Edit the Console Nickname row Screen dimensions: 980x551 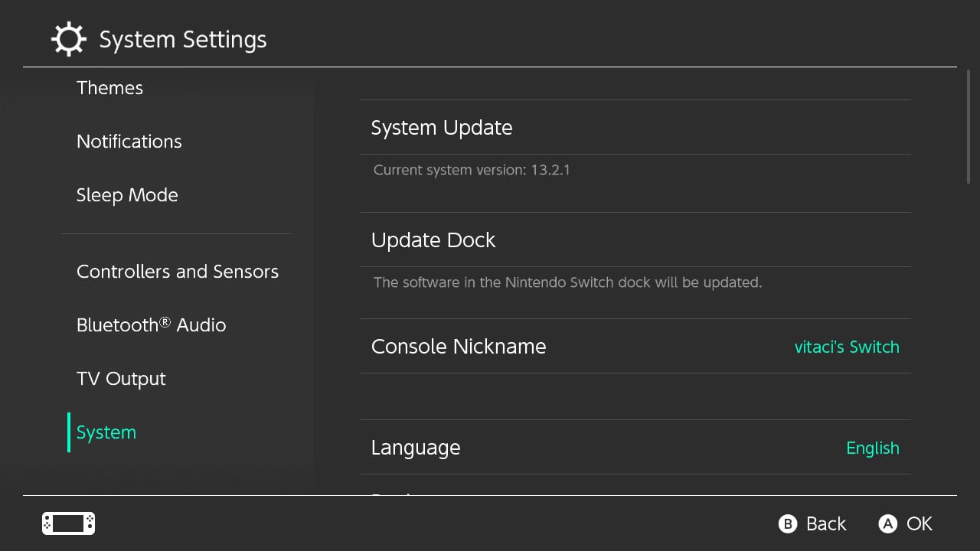pyautogui.click(x=459, y=347)
